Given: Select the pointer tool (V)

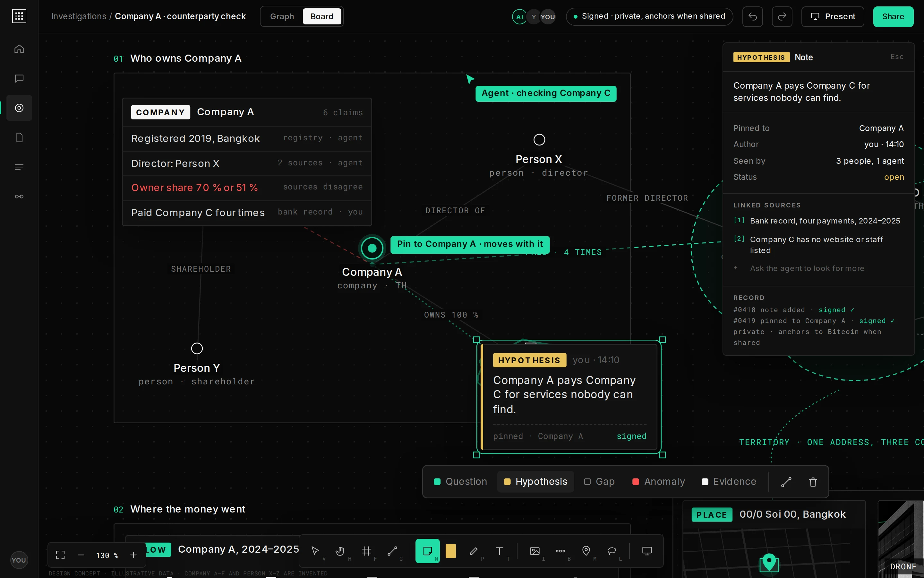Looking at the screenshot, I should point(315,551).
